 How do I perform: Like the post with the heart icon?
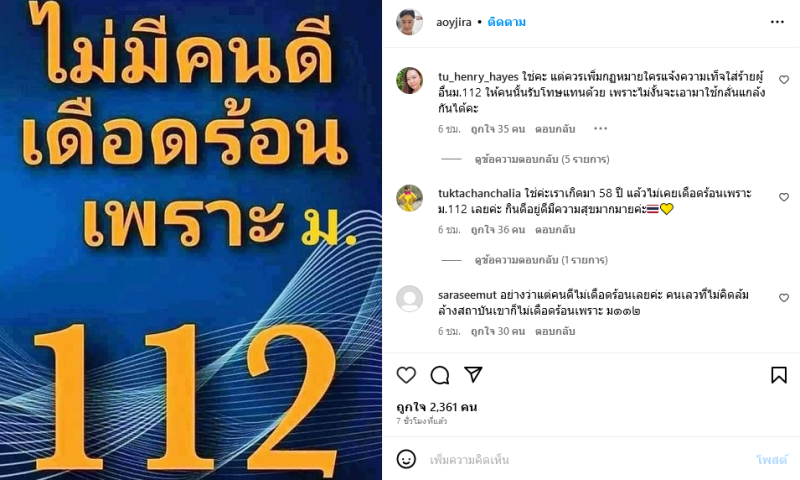406,375
